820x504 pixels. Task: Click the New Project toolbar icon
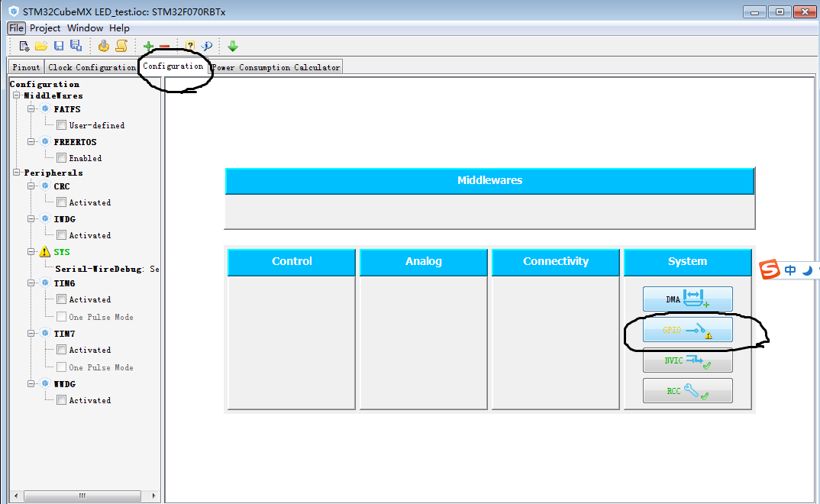[24, 46]
